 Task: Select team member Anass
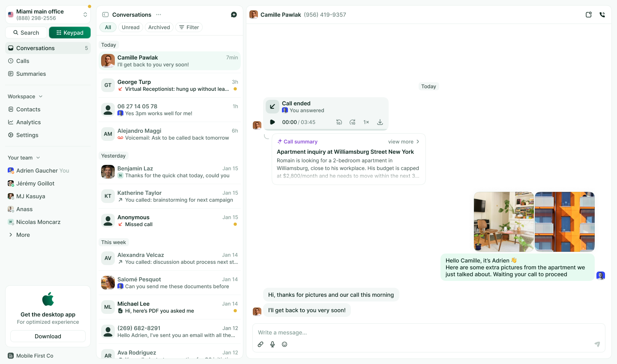tap(48, 209)
